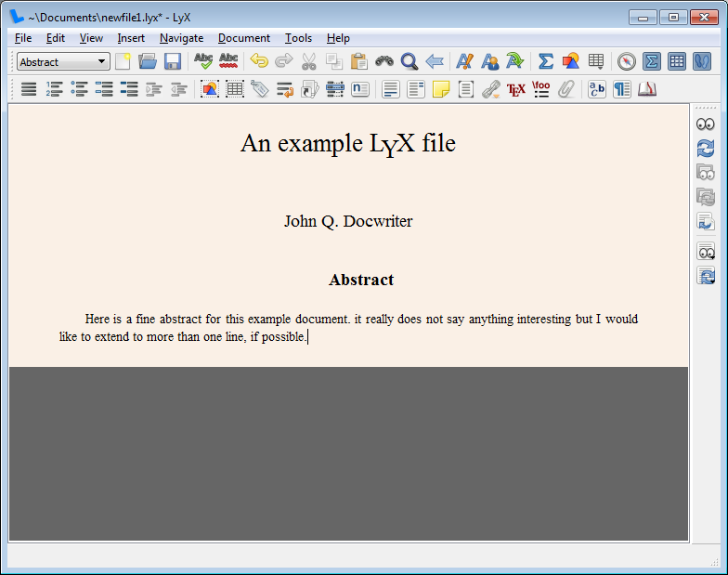Viewport: 728px width, 575px height.
Task: Insert label tag icon
Action: tap(260, 89)
